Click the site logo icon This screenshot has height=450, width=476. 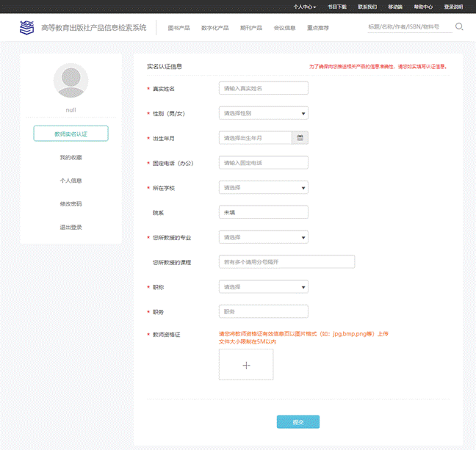click(x=26, y=28)
